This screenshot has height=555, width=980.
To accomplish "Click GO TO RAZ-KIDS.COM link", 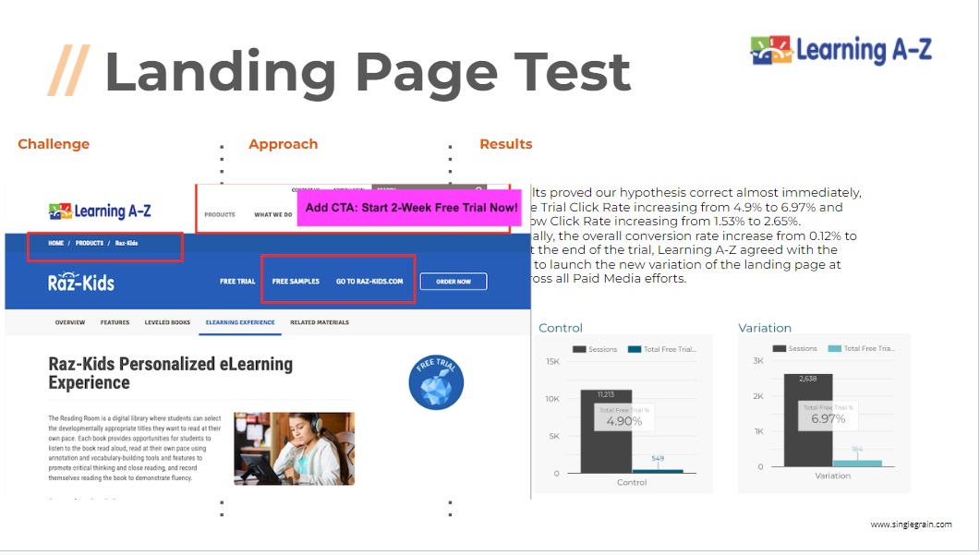I will click(369, 282).
